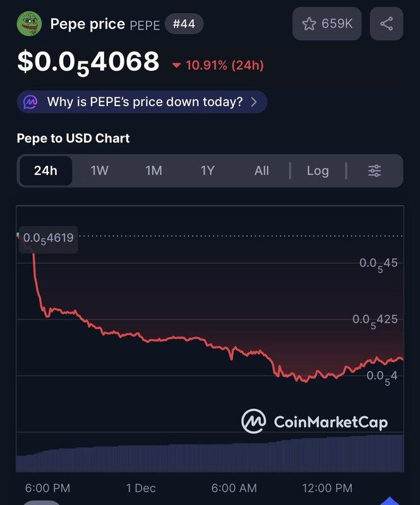Image resolution: width=420 pixels, height=505 pixels.
Task: Select the 24h chart range
Action: (x=45, y=170)
